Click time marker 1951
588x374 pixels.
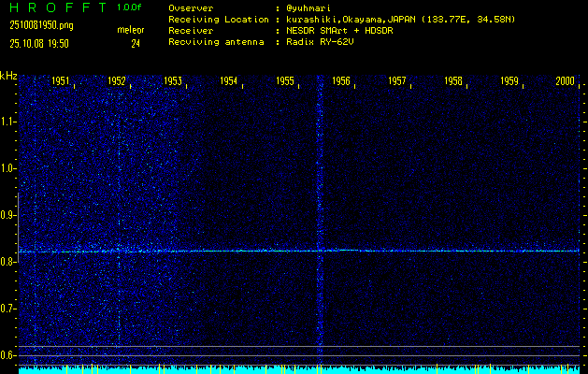point(61,81)
